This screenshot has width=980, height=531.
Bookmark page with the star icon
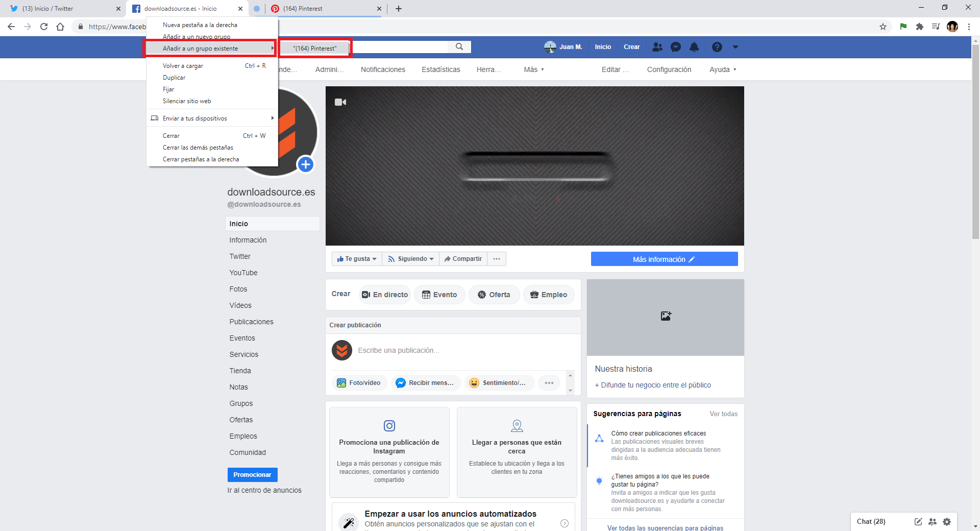883,27
